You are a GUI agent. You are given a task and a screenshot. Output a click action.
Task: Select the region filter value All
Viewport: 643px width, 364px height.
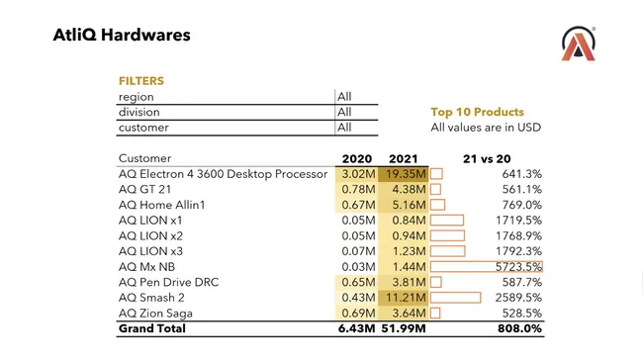click(x=356, y=97)
